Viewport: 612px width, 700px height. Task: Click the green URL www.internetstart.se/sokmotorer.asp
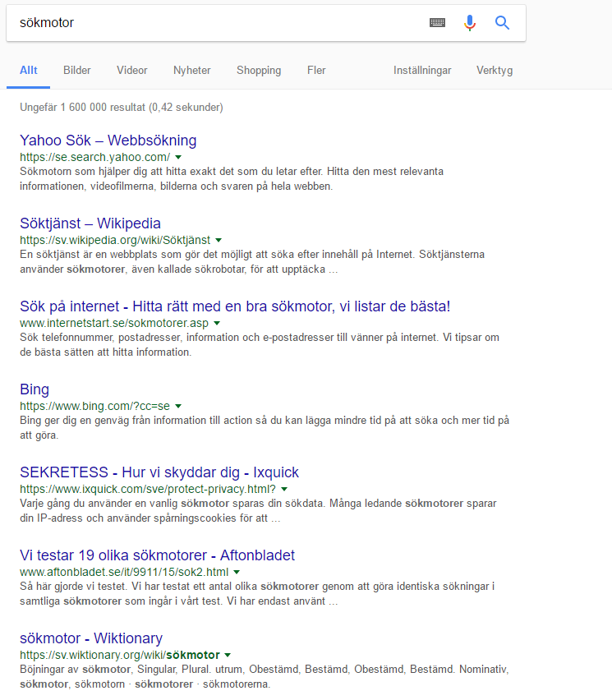[114, 323]
